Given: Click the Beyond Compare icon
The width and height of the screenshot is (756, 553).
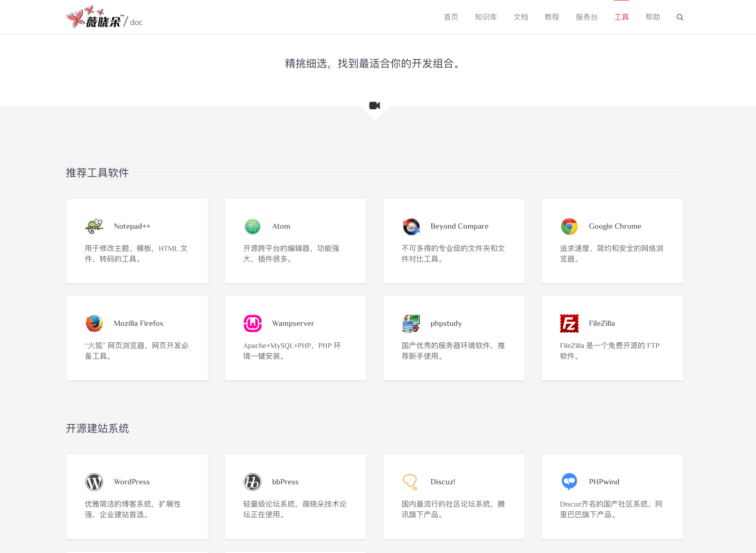Looking at the screenshot, I should click(x=411, y=226).
